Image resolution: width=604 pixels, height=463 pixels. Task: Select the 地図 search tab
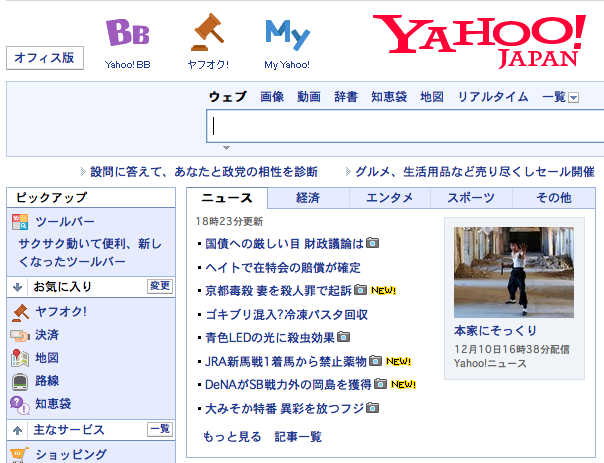(432, 97)
